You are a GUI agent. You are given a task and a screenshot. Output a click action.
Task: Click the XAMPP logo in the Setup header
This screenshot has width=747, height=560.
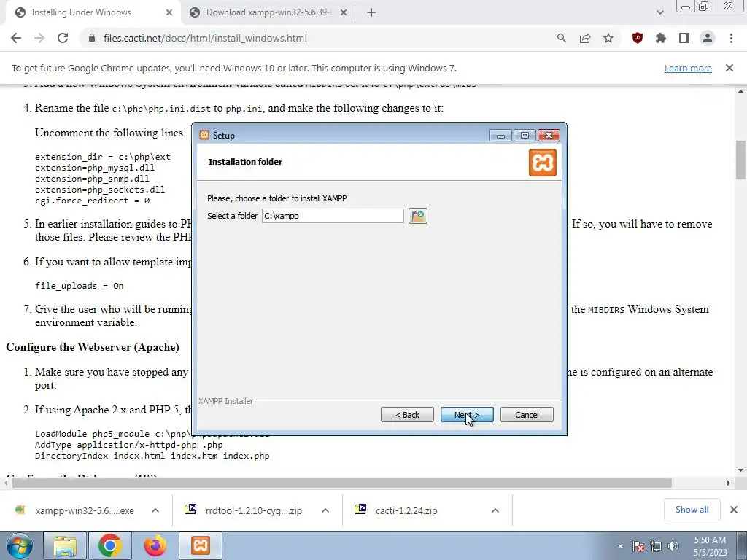(543, 163)
